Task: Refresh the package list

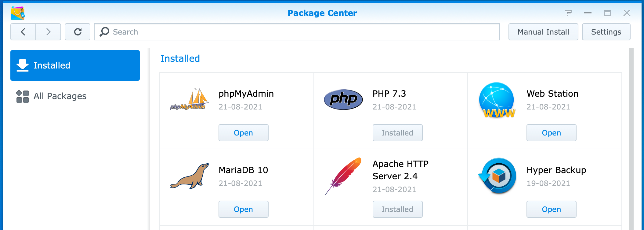Action: click(78, 32)
